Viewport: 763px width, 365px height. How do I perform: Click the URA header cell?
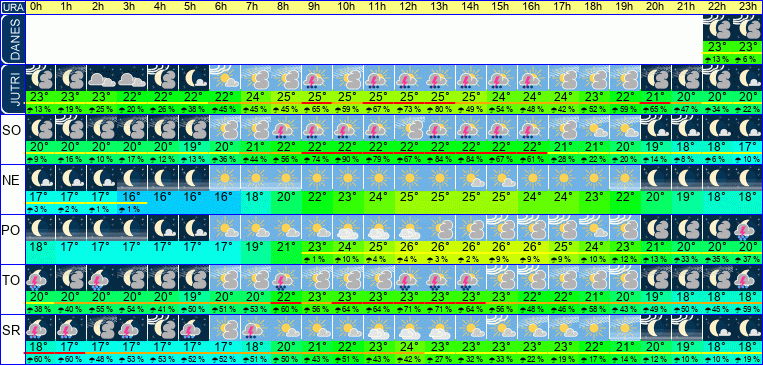pos(12,7)
